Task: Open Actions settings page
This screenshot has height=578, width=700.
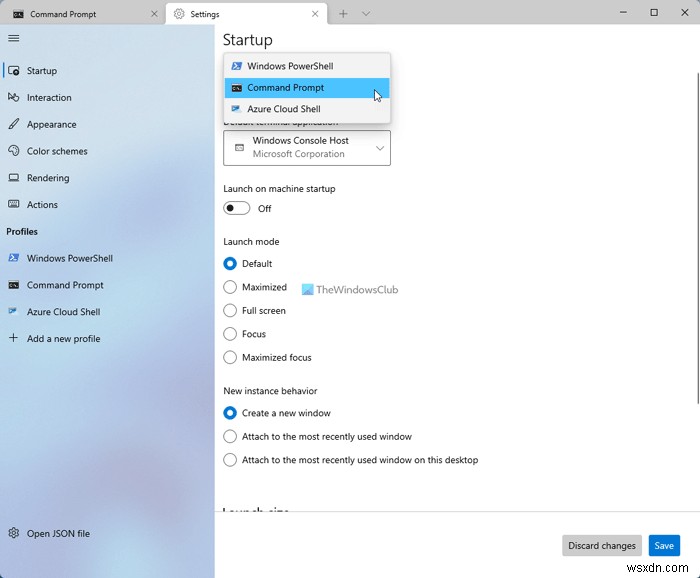Action: point(107,204)
